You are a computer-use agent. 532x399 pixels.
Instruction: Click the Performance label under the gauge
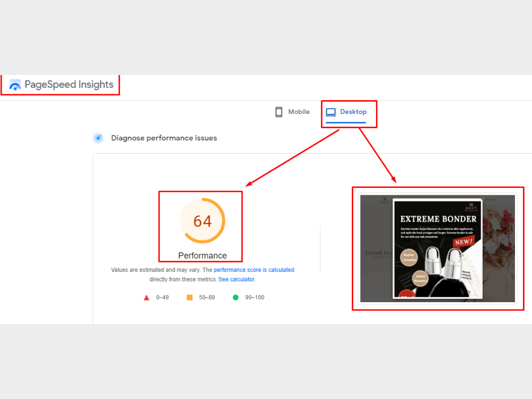(203, 255)
